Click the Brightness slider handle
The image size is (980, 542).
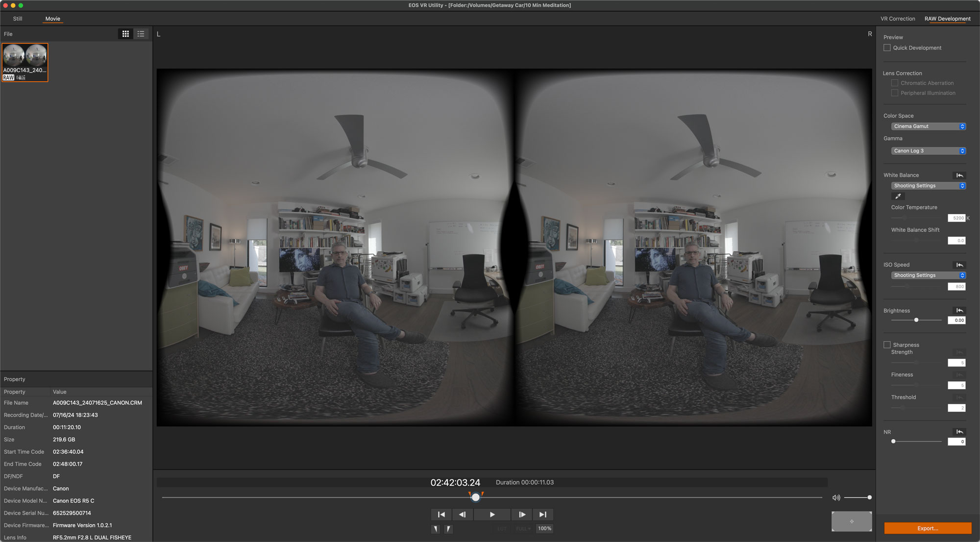[x=916, y=320]
